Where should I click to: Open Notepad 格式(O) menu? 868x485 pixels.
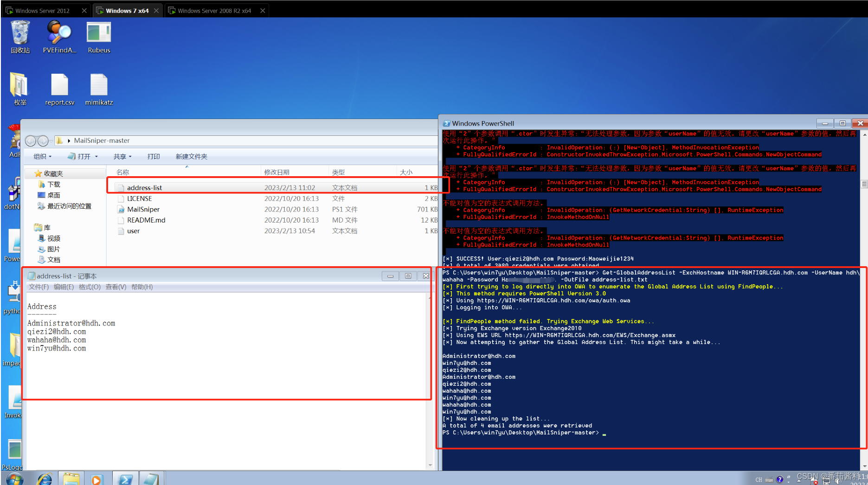[90, 287]
